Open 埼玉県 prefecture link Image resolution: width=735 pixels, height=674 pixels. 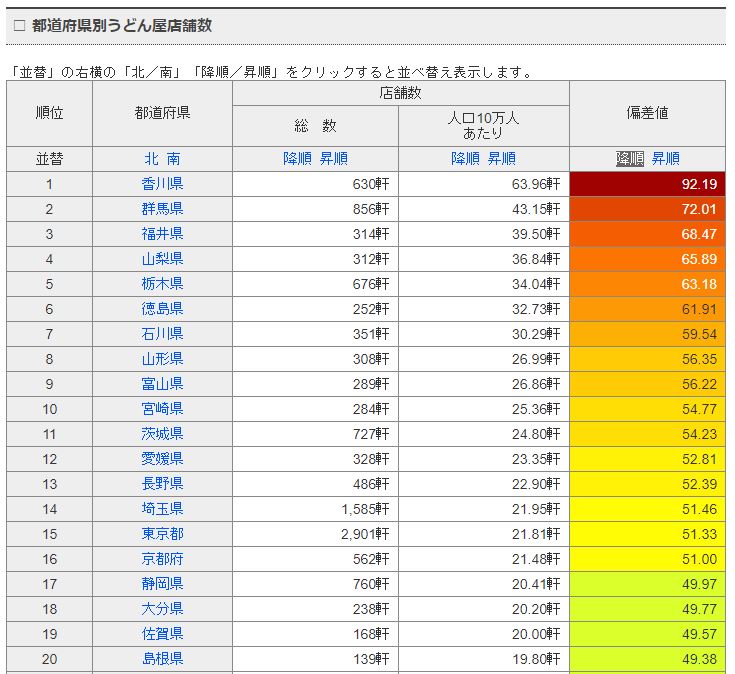(x=162, y=509)
